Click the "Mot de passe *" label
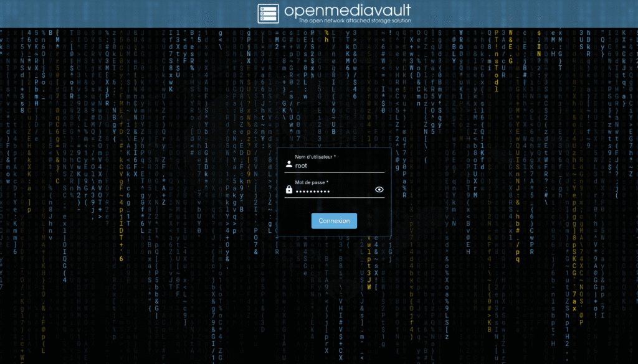Image resolution: width=638 pixels, height=364 pixels. click(x=312, y=182)
